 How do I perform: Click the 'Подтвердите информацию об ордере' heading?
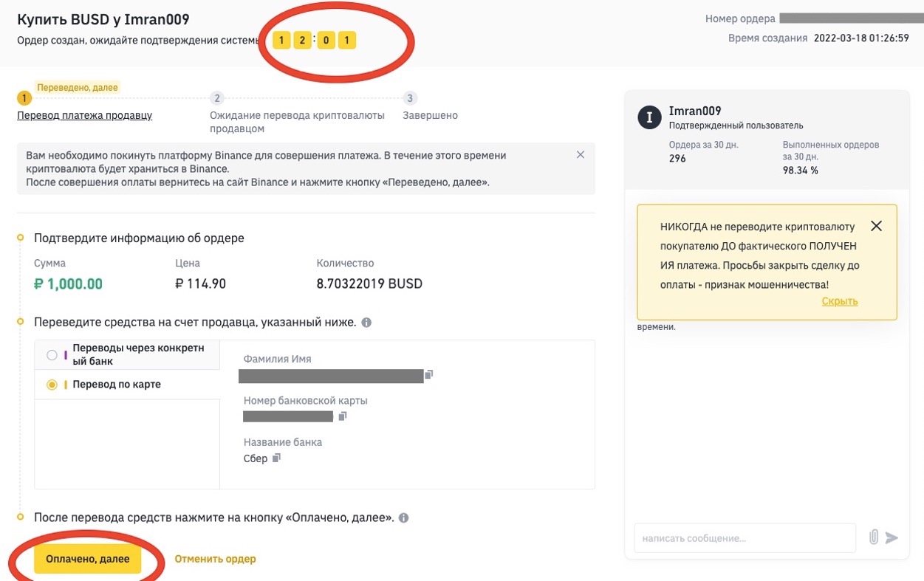coord(139,238)
